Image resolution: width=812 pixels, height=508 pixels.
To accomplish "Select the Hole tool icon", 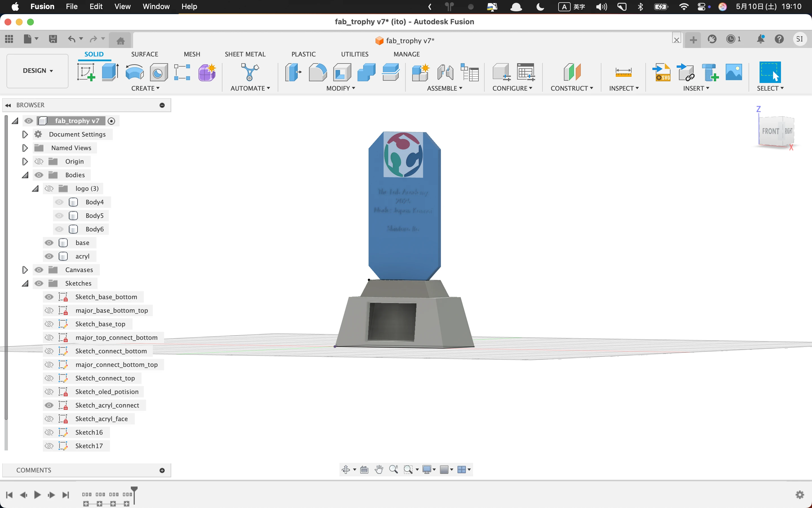I will [x=158, y=72].
